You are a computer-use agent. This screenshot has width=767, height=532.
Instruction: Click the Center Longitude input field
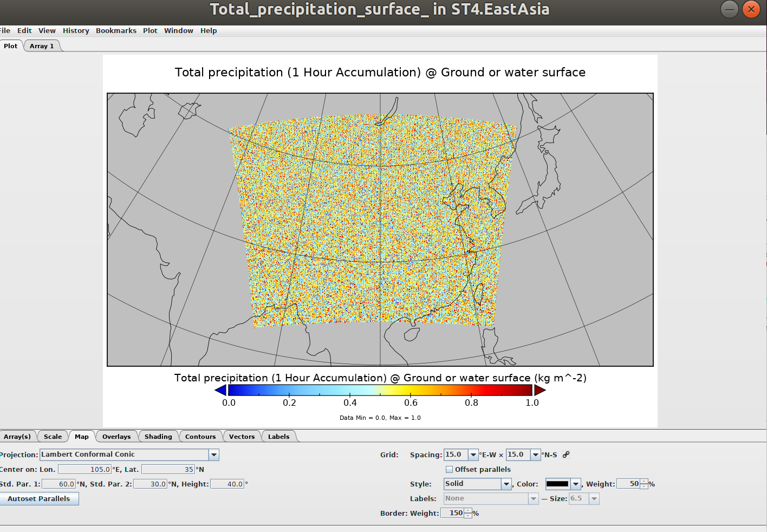point(84,470)
